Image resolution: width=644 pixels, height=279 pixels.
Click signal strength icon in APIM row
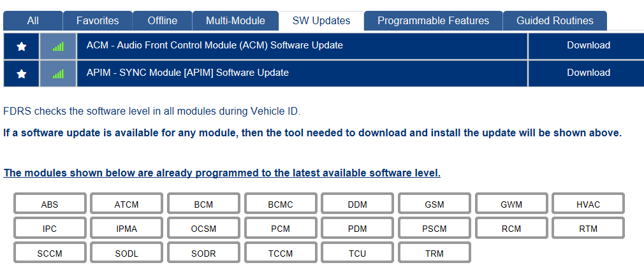click(58, 73)
